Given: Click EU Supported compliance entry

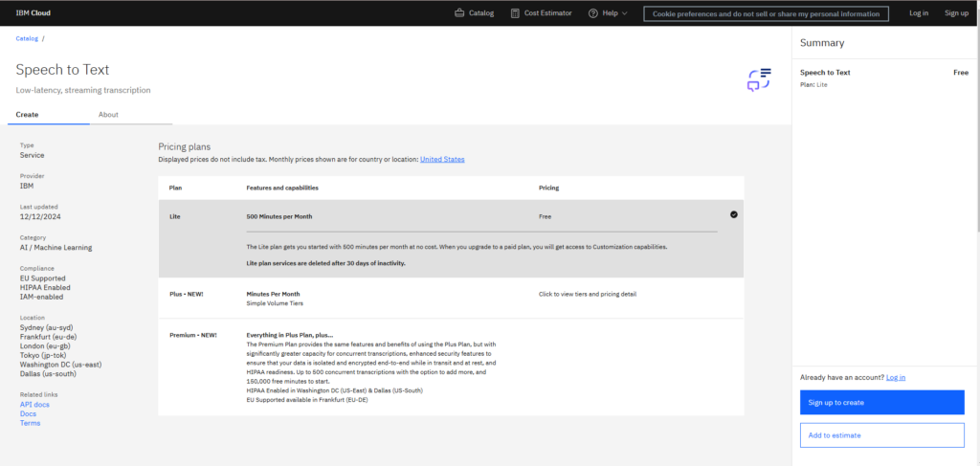Looking at the screenshot, I should click(42, 278).
